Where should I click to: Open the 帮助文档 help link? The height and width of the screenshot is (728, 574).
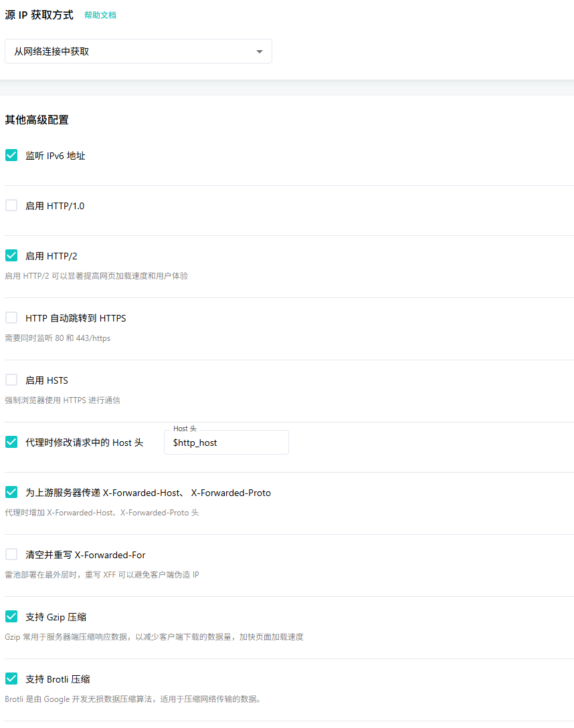tap(100, 15)
